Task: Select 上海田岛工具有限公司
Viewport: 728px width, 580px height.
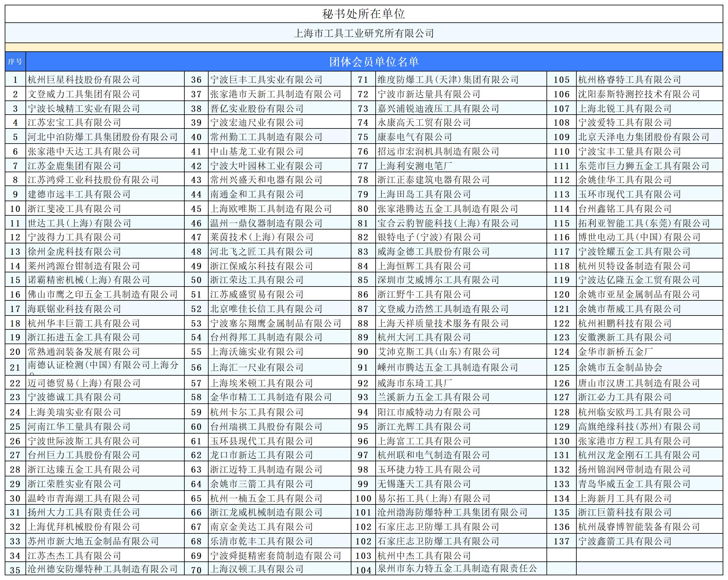Action: 424,194
